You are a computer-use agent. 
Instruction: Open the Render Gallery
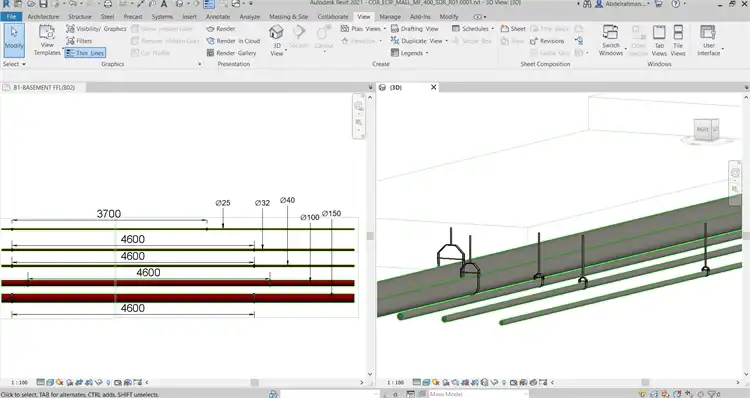click(232, 53)
